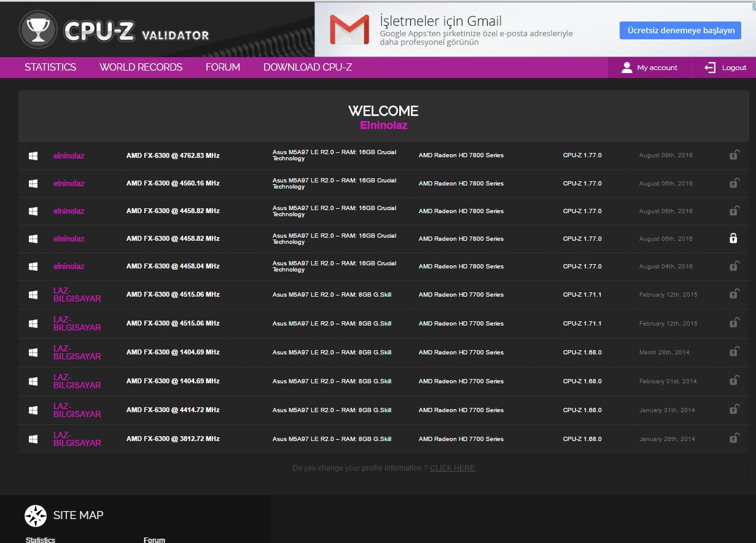Toggle lock on August 04th, 2016 entry
Image resolution: width=756 pixels, height=543 pixels.
point(733,266)
